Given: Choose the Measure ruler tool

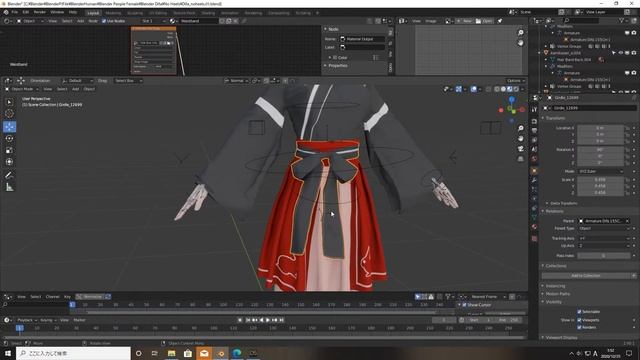Looking at the screenshot, I should coord(9,187).
